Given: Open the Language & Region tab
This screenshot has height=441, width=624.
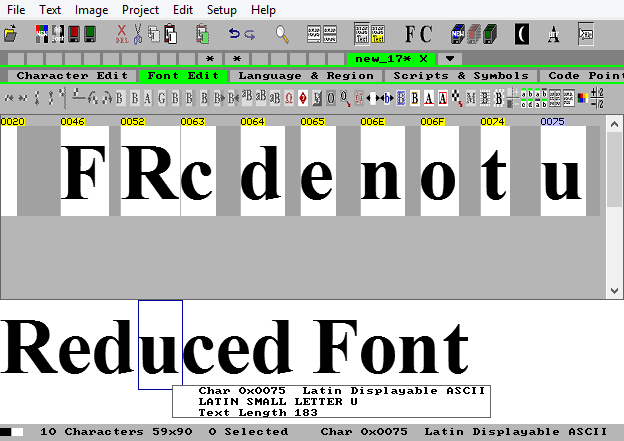Looking at the screenshot, I should pos(306,76).
